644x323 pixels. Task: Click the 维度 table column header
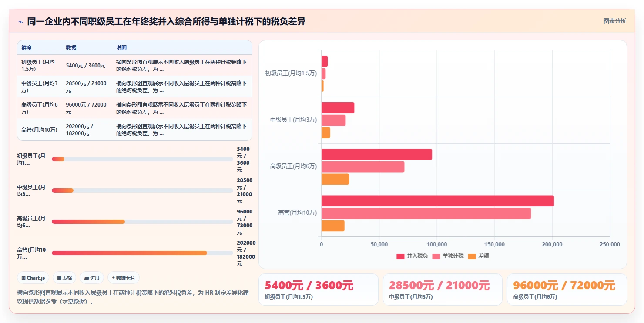27,48
